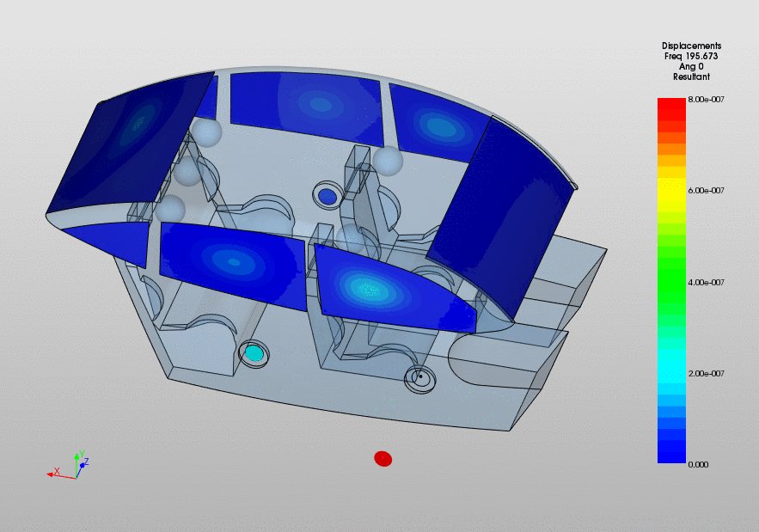Click the 4.00e-007 legend label
This screenshot has width=759, height=532.
(x=706, y=282)
